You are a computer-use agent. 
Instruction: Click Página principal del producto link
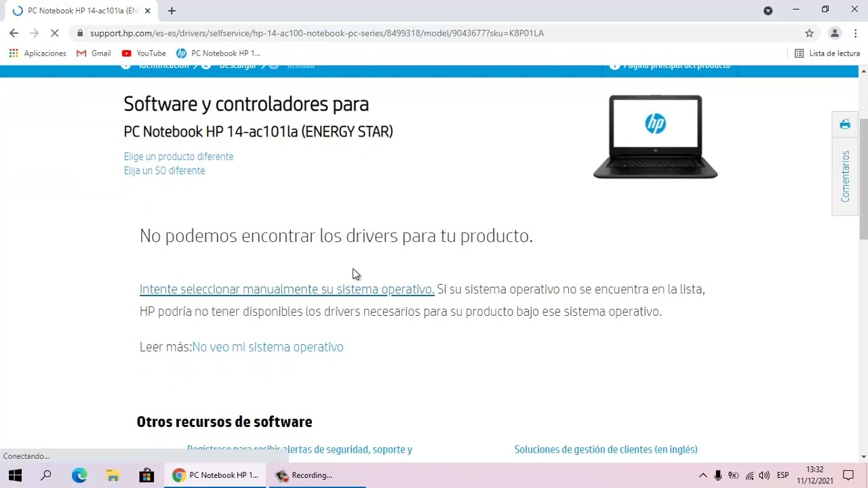[x=669, y=66]
